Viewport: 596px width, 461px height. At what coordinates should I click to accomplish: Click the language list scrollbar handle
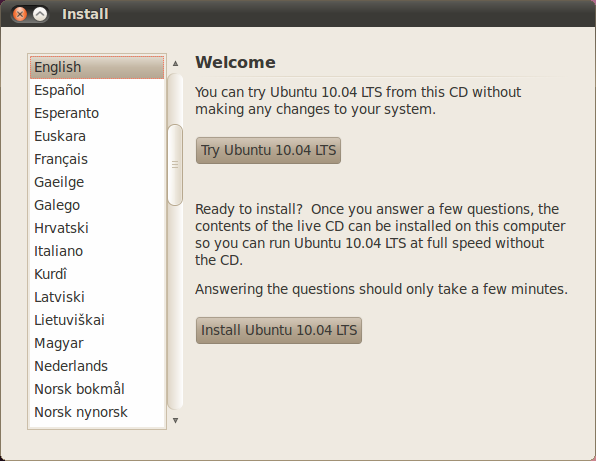tap(175, 165)
